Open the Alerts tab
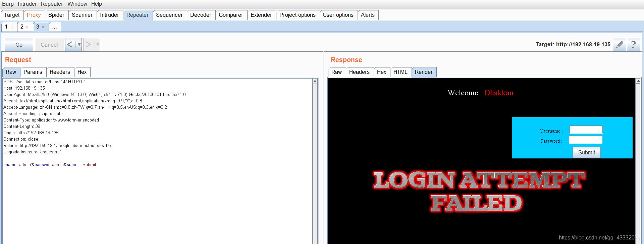The height and width of the screenshot is (244, 644). pyautogui.click(x=368, y=15)
